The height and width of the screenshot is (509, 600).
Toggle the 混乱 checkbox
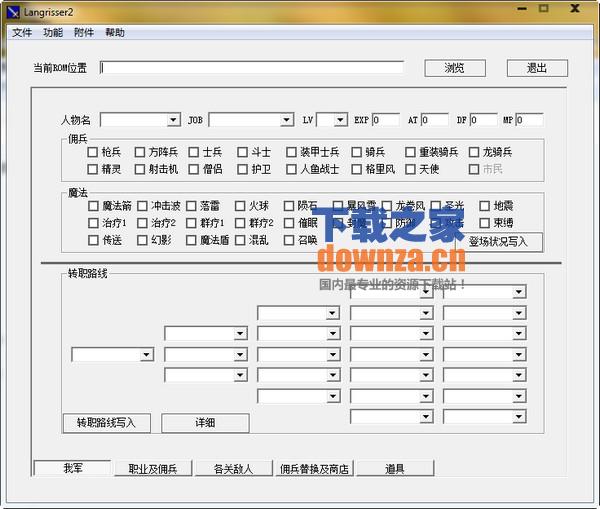(240, 240)
